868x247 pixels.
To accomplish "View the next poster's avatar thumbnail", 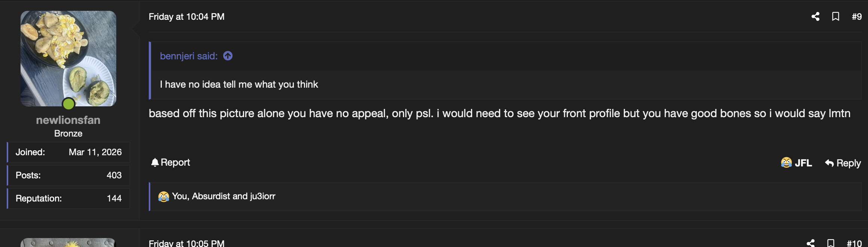I will tap(68, 243).
